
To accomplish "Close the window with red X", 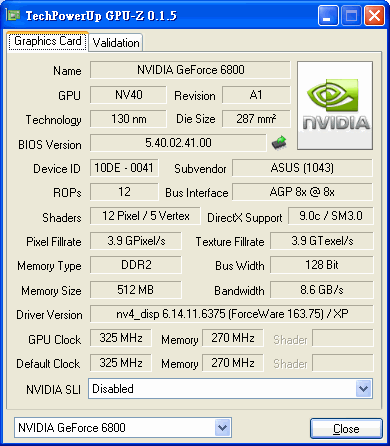I will point(374,16).
